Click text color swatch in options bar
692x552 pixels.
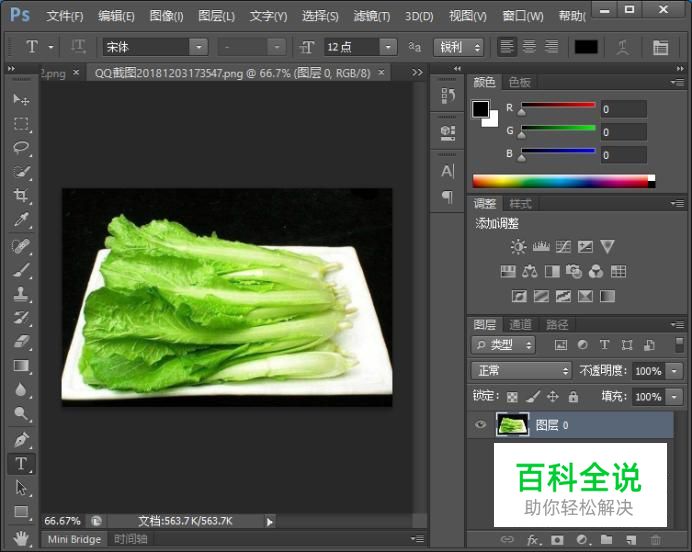[x=586, y=46]
